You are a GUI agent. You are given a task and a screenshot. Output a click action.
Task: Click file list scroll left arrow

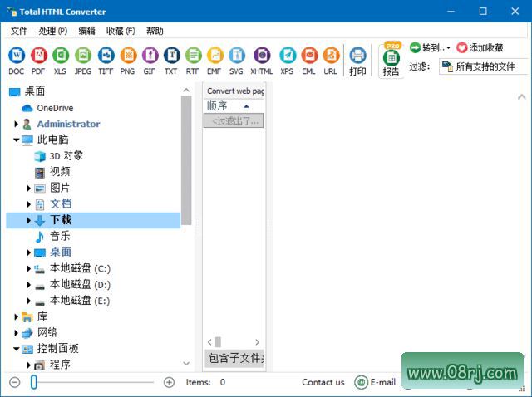click(x=209, y=342)
